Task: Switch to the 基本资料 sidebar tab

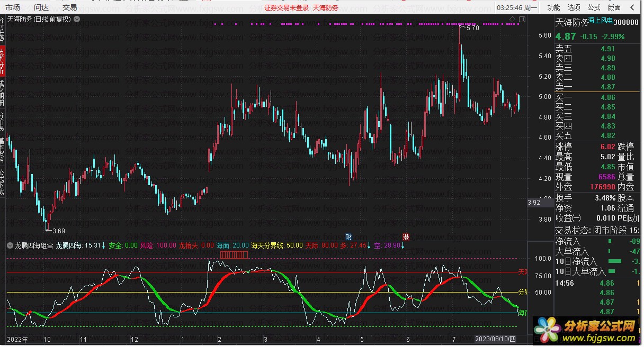Action: 3,151
